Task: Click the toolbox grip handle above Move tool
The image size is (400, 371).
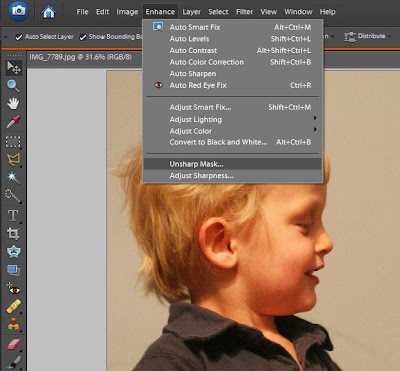Action: (13, 55)
